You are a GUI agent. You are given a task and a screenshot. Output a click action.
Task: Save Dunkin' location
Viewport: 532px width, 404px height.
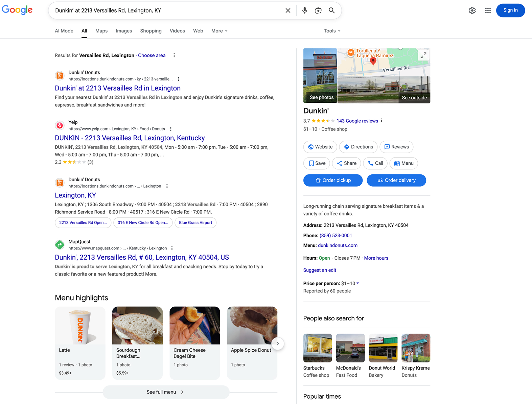coord(317,163)
